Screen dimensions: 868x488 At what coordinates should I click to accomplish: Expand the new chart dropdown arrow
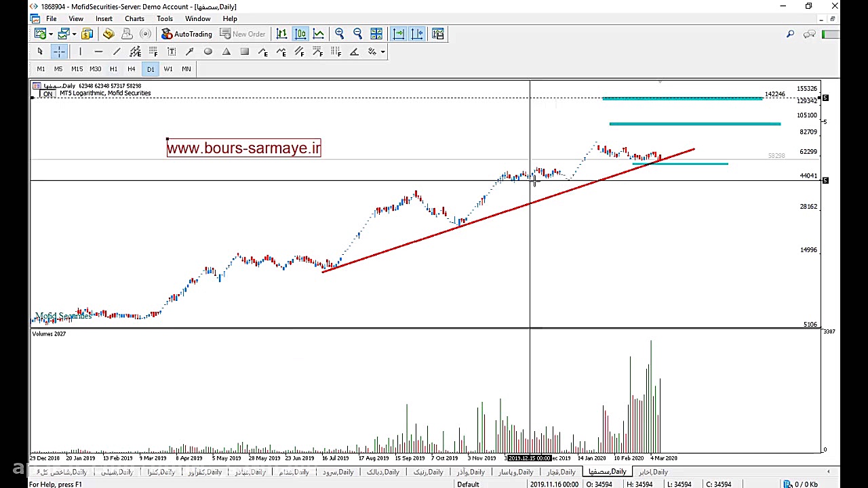tap(50, 34)
